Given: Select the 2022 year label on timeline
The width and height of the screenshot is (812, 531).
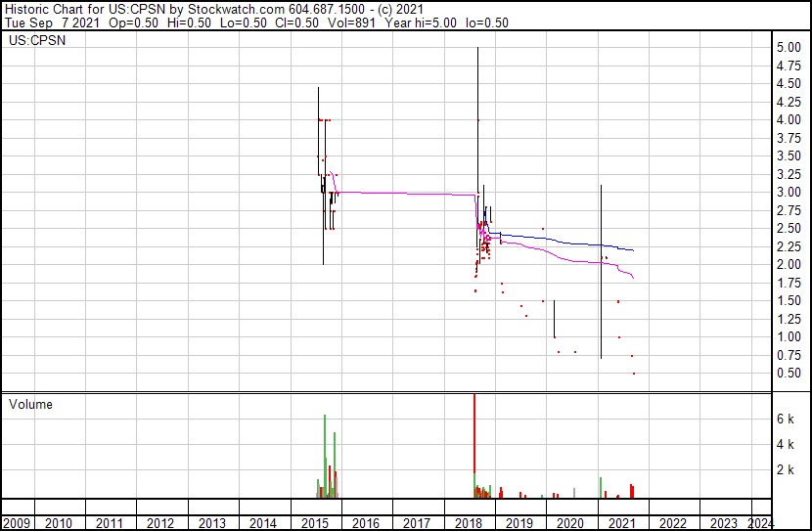Looking at the screenshot, I should pos(672,523).
